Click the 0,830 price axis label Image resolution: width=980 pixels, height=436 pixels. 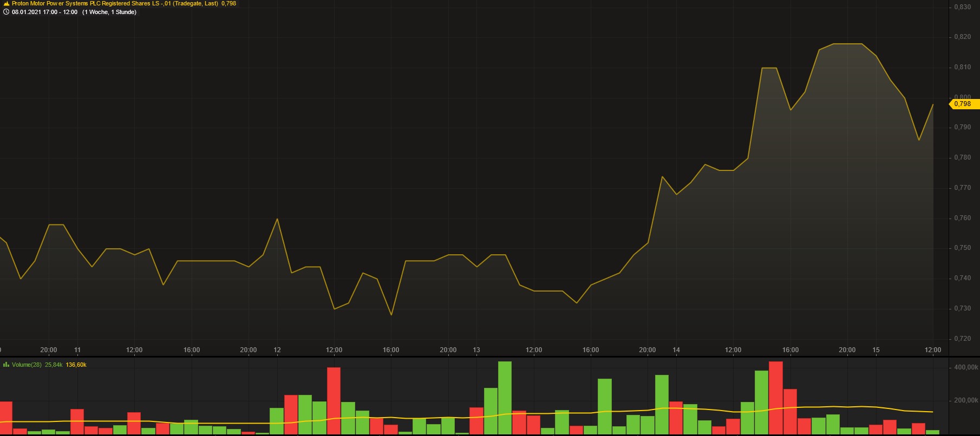pos(962,7)
